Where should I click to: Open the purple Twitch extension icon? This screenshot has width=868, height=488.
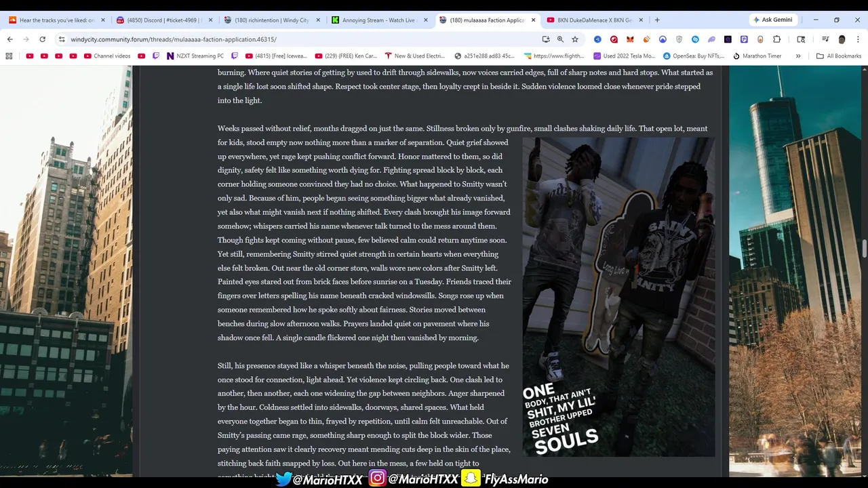click(x=744, y=39)
